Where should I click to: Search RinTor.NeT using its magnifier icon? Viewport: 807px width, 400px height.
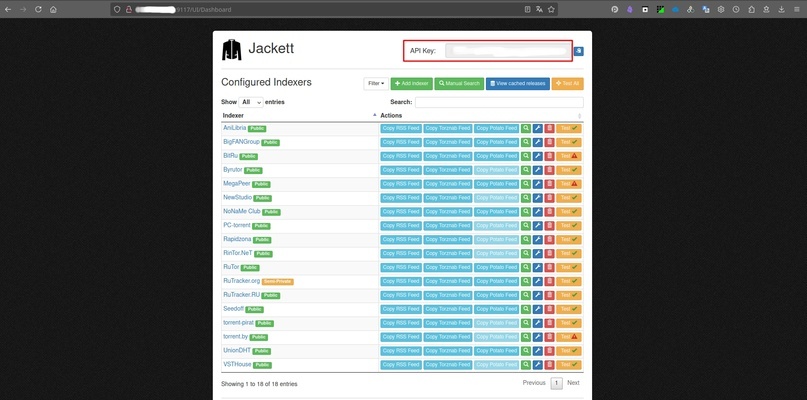(525, 253)
